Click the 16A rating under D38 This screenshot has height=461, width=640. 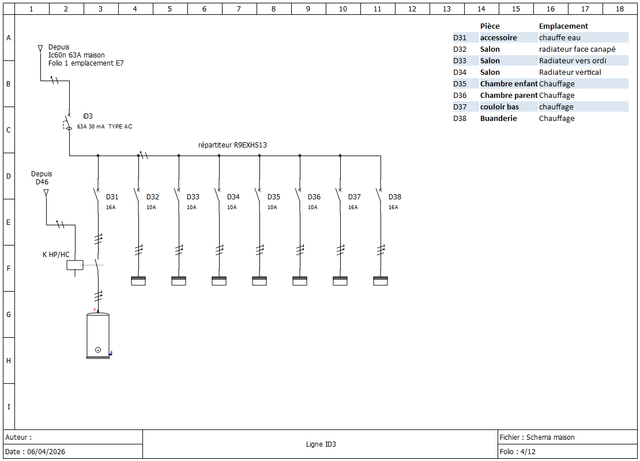(x=393, y=207)
